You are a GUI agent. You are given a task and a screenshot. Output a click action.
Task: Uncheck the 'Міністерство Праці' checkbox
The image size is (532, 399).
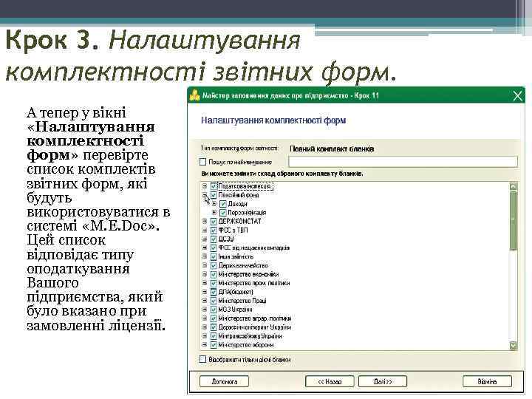coord(214,301)
